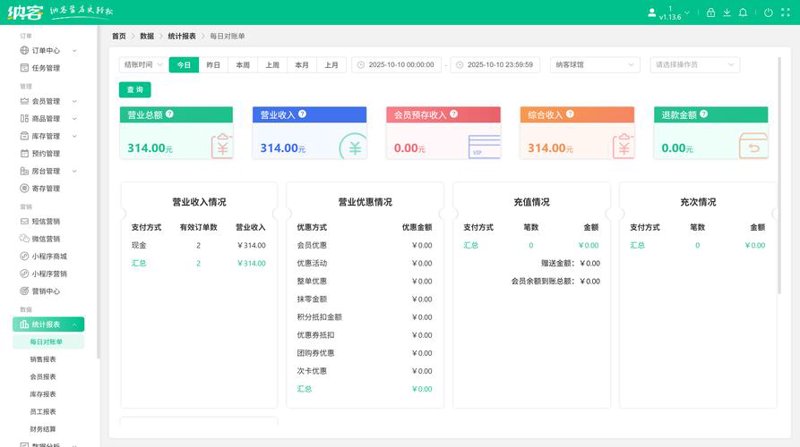Screen dimensions: 800x447
Task: Open the 结账时间 dropdown
Action: pyautogui.click(x=143, y=65)
